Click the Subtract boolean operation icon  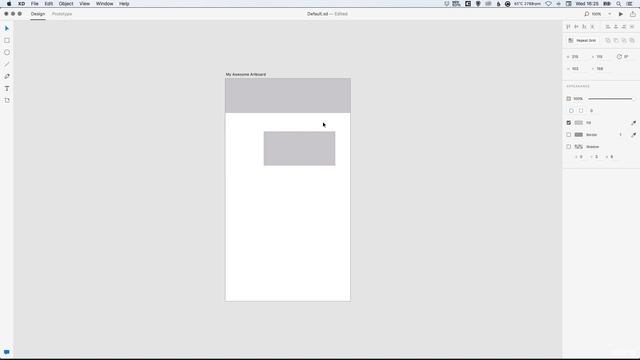[616, 40]
